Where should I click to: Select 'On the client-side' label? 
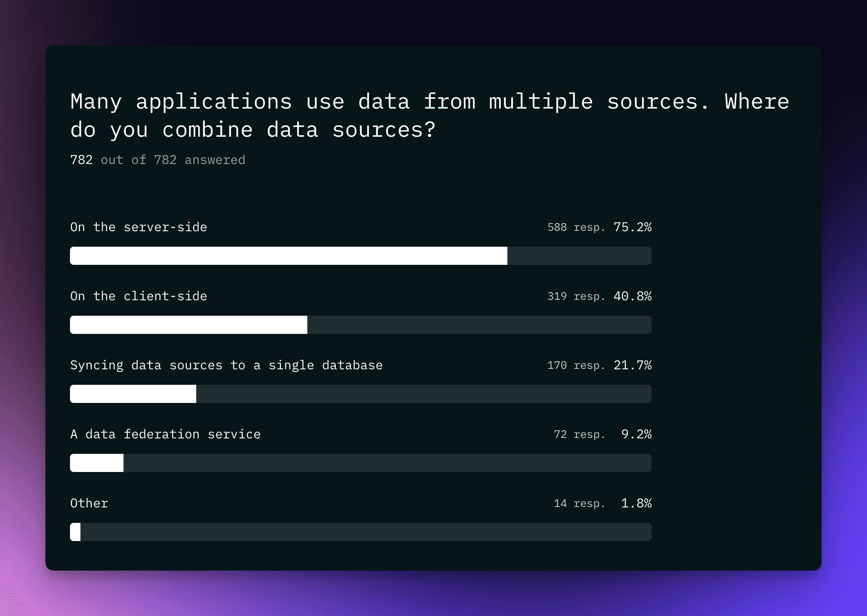coord(139,296)
